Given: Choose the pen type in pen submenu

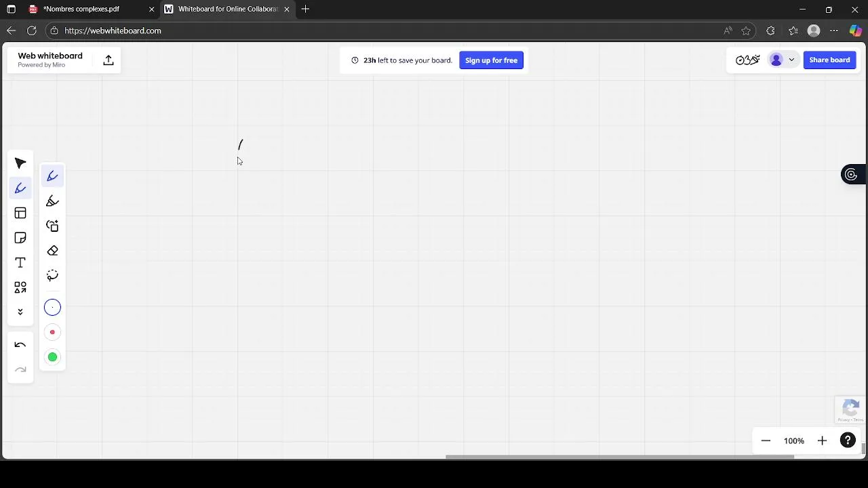Looking at the screenshot, I should (x=52, y=176).
